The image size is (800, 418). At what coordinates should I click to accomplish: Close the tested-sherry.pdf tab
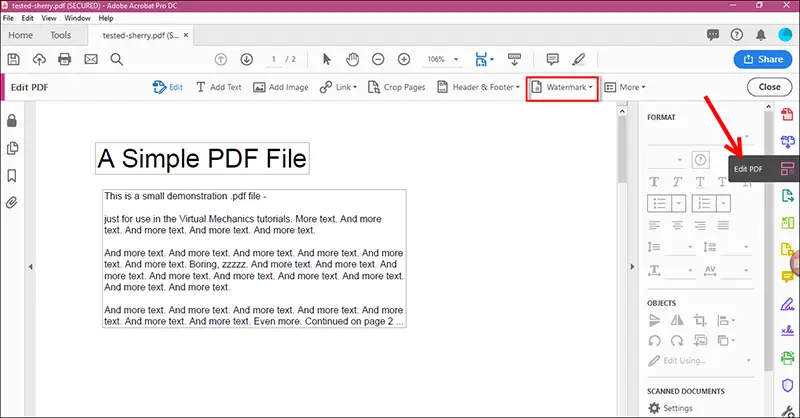click(186, 35)
